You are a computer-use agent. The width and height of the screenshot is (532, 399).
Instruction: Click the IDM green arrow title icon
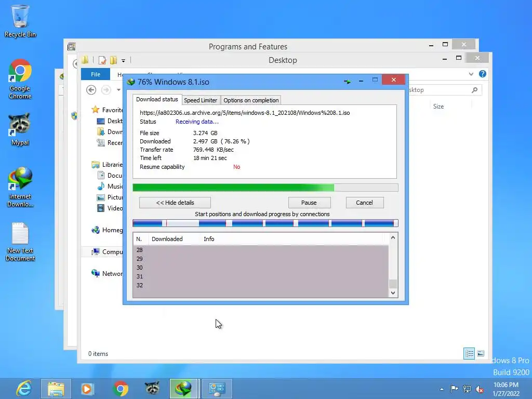pyautogui.click(x=347, y=82)
